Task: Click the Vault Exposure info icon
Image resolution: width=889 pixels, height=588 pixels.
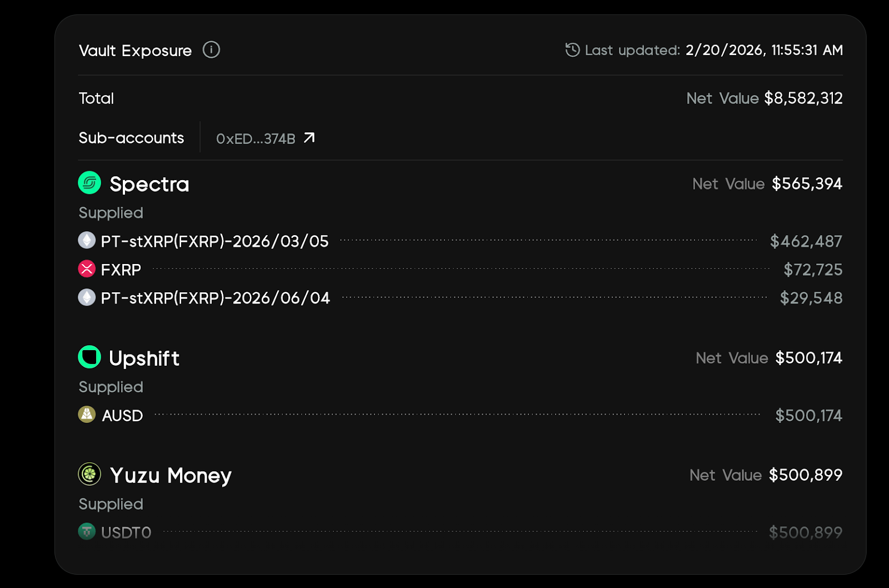Action: click(211, 50)
